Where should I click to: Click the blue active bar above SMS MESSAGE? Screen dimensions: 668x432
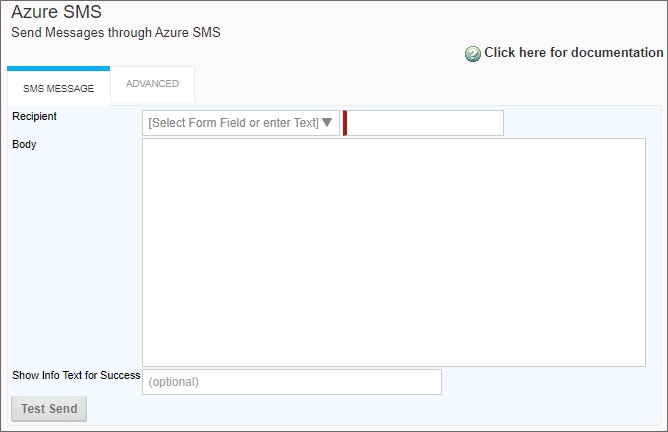tap(58, 68)
